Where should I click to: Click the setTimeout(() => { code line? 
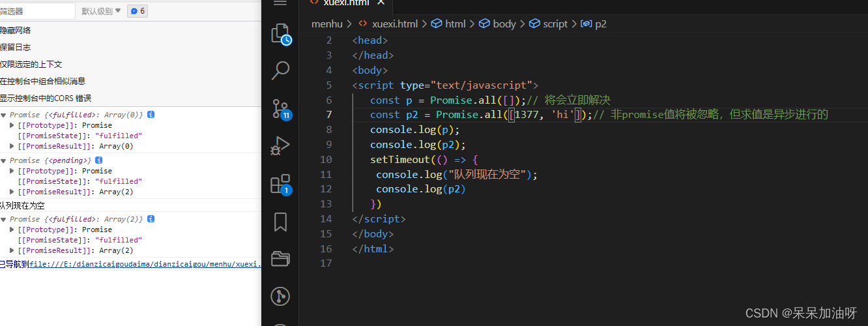pos(424,160)
